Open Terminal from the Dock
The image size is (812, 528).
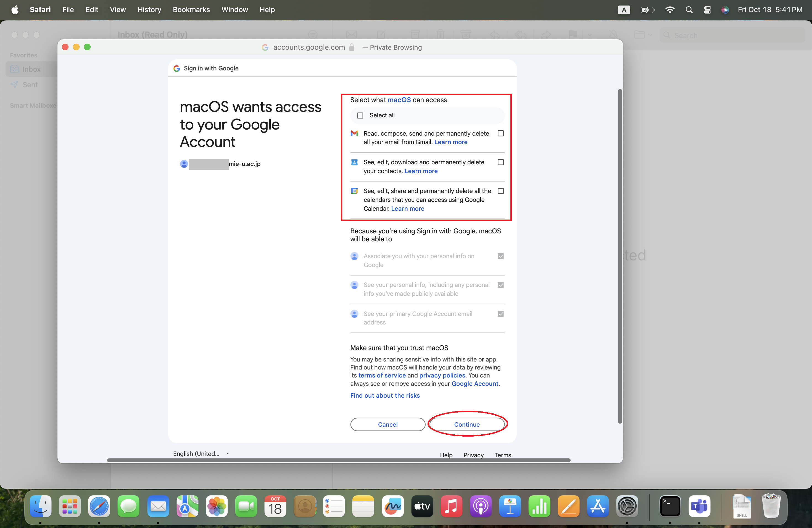point(670,506)
